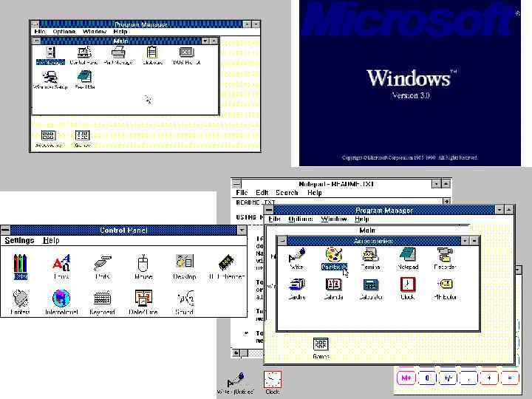The image size is (532, 399).
Task: Open Notepad's File menu
Action: pyautogui.click(x=242, y=192)
